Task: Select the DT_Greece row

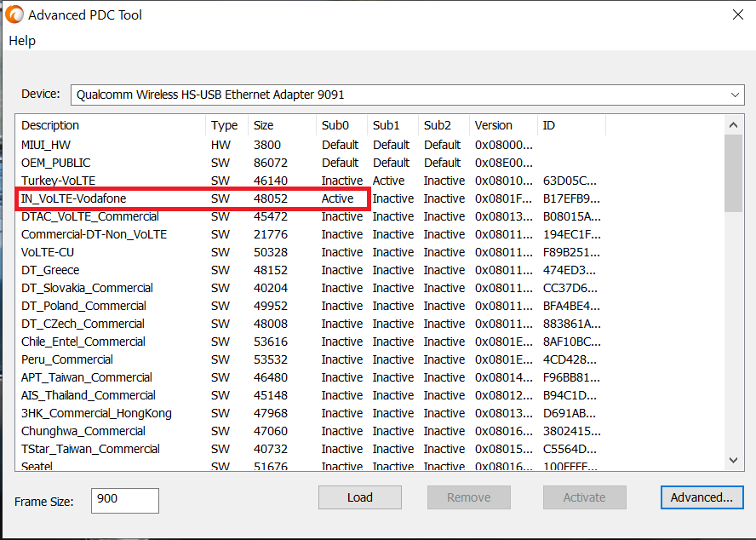Action: tap(311, 270)
